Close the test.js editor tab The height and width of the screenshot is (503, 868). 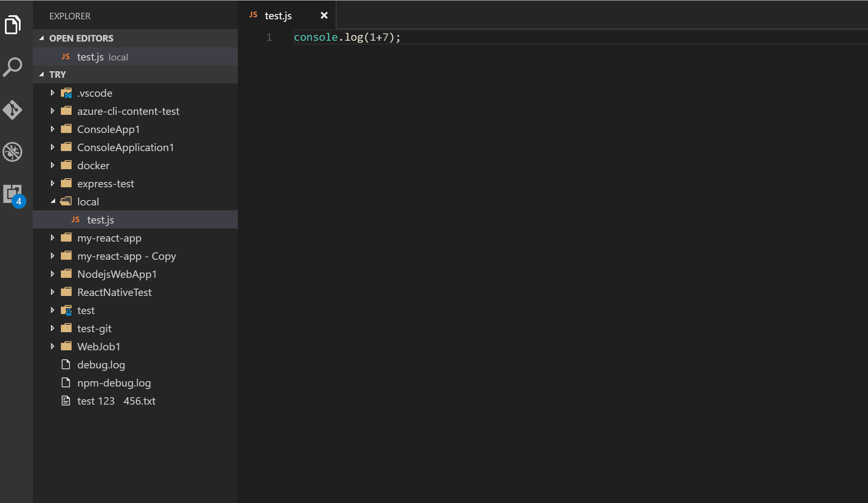click(x=324, y=16)
